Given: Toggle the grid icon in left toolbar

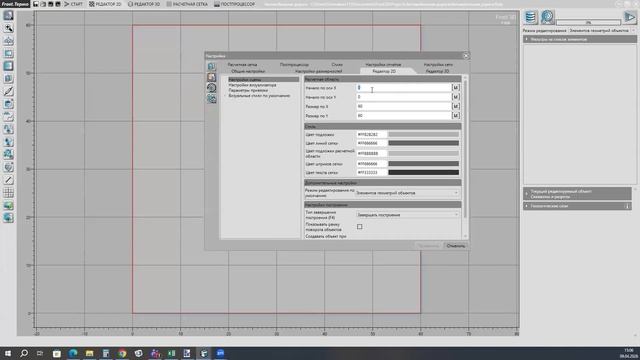Looking at the screenshot, I should click(x=8, y=192).
